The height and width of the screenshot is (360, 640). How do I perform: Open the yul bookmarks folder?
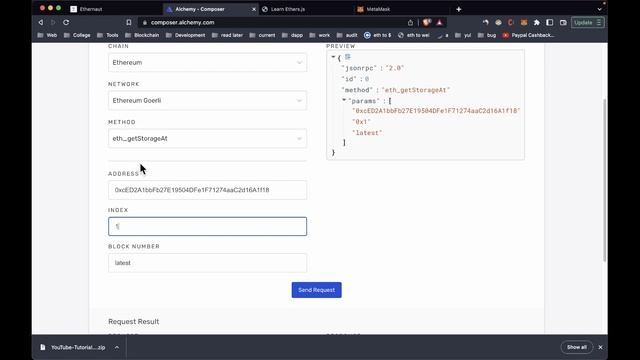[x=463, y=35]
